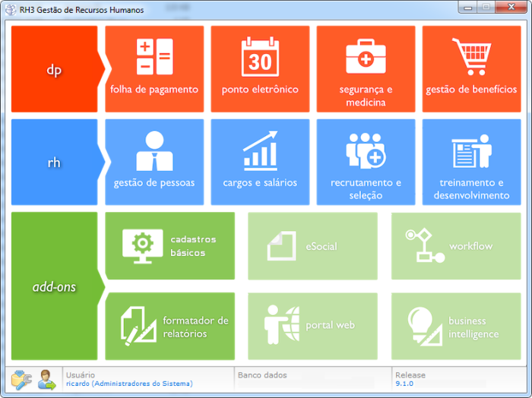Open cadastros básicos gear monitor tile
Screen dimensions: 532x398
(x=169, y=246)
